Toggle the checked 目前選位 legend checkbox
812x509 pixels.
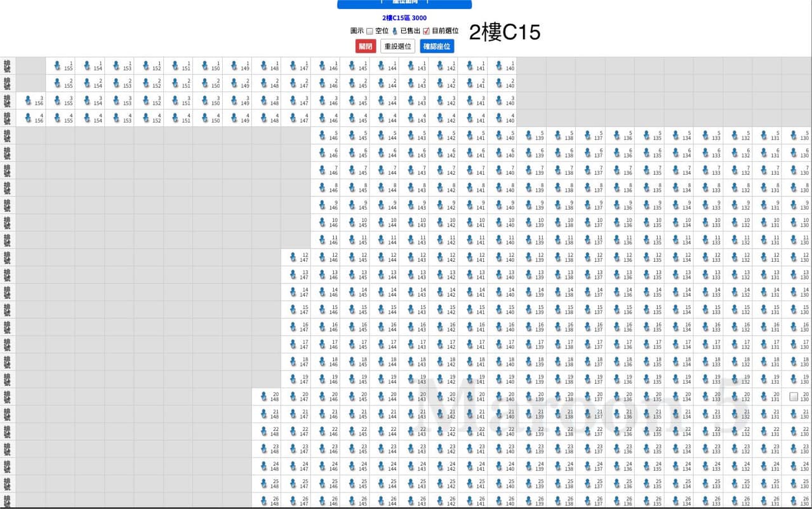tap(426, 31)
